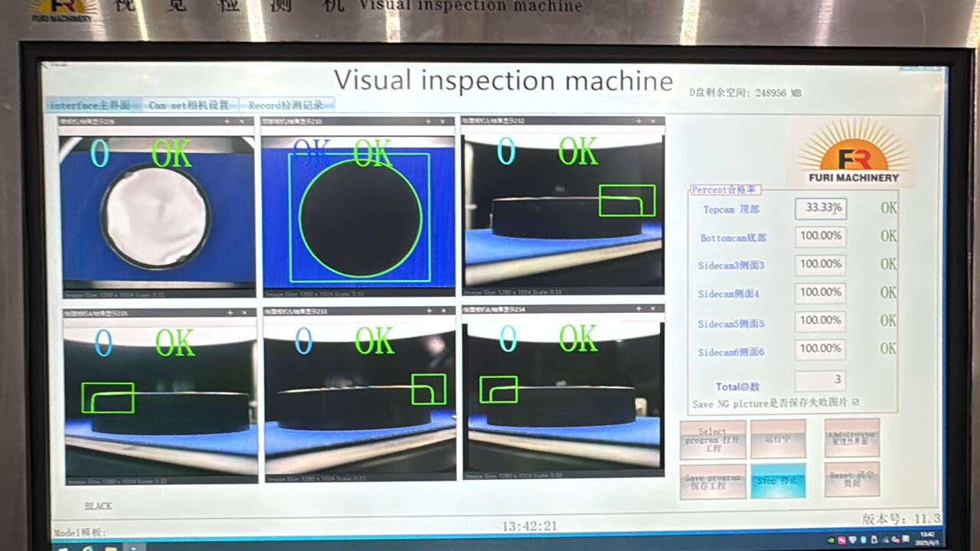Click the plus icon on camera 229 panel
This screenshot has width=980, height=551.
coord(227,121)
